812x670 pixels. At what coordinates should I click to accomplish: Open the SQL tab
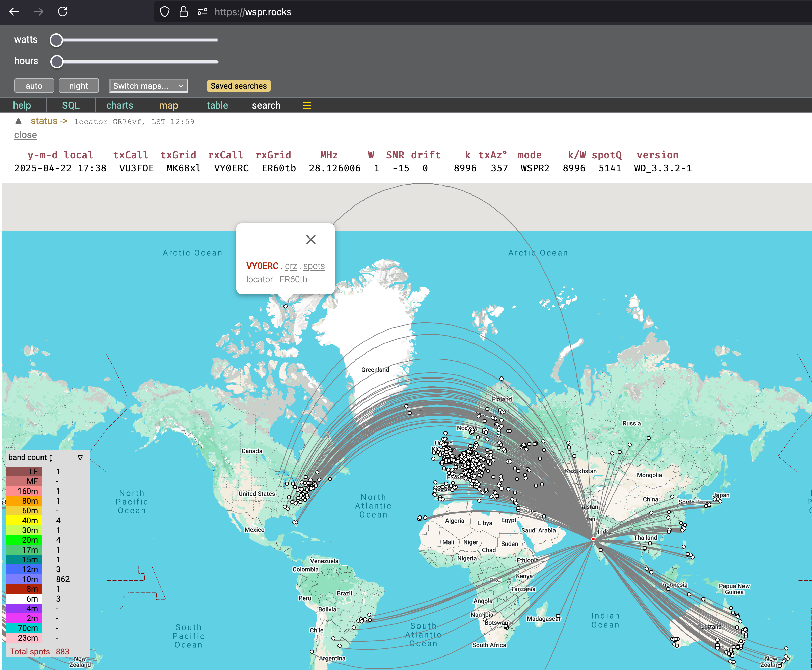click(x=71, y=105)
